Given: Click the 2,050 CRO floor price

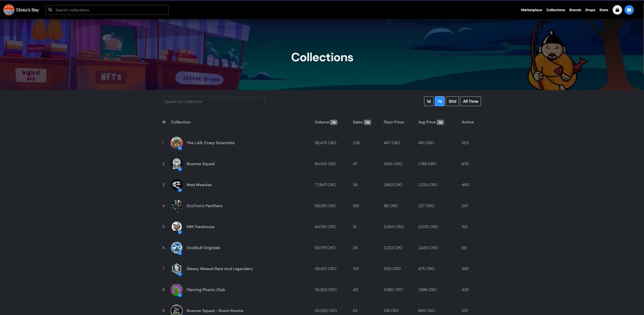Looking at the screenshot, I should click(x=393, y=226).
